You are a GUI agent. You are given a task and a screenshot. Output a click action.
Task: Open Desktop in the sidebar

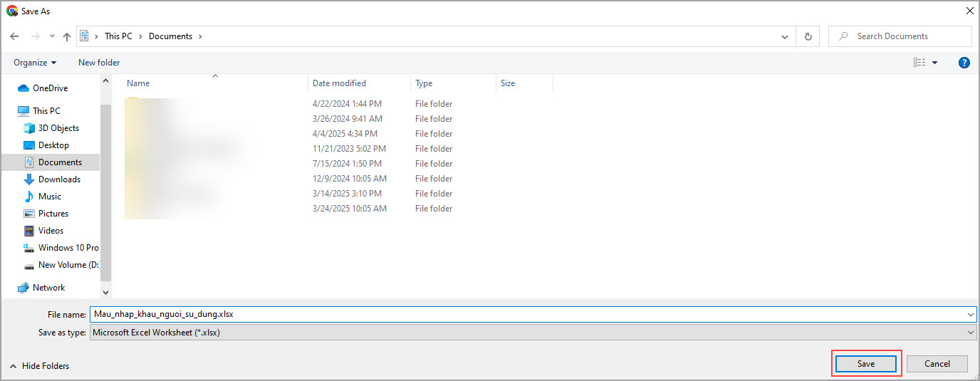(x=53, y=145)
